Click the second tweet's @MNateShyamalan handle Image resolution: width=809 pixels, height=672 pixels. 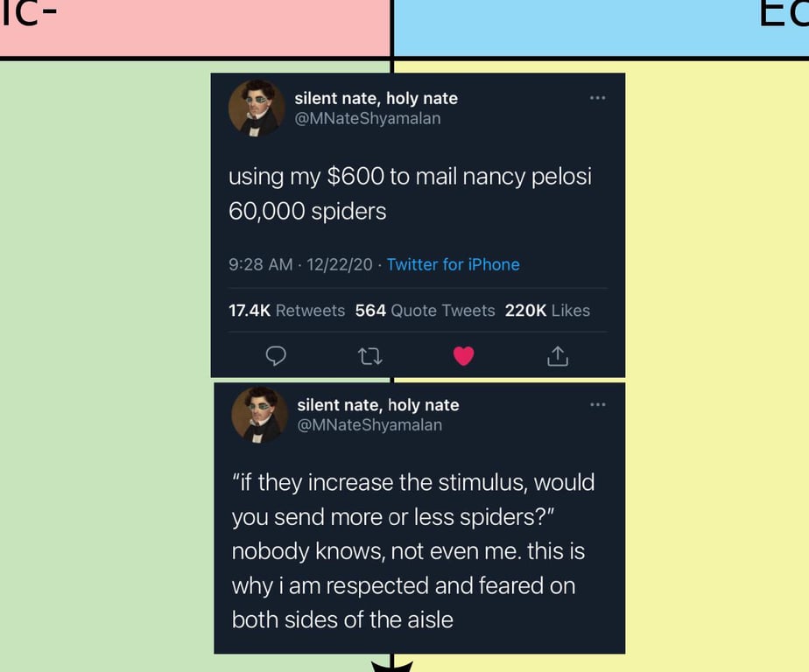[369, 424]
